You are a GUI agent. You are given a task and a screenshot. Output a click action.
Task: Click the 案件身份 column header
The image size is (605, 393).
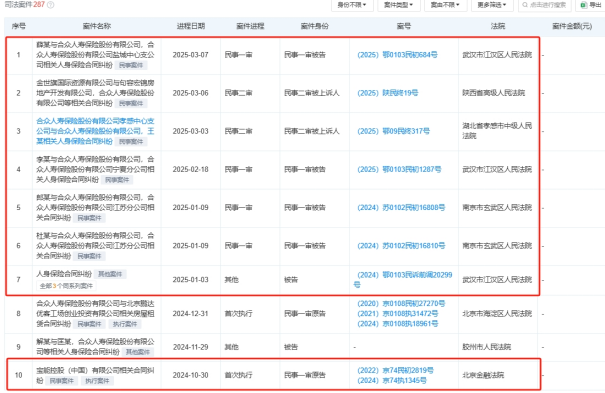tap(314, 26)
